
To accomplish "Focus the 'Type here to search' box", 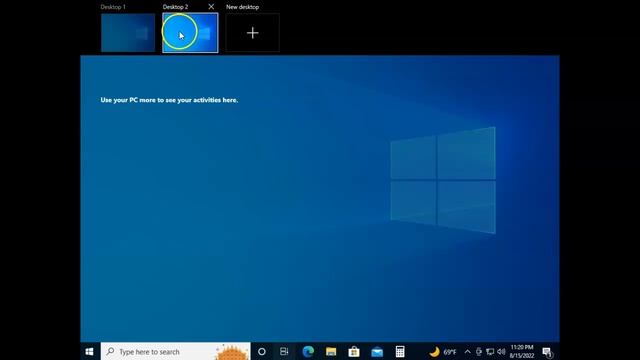I will 176,351.
